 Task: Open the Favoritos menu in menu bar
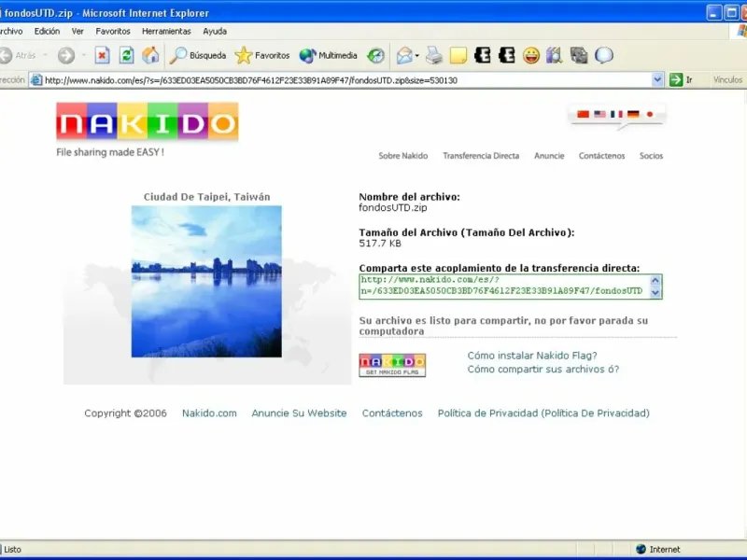point(113,32)
